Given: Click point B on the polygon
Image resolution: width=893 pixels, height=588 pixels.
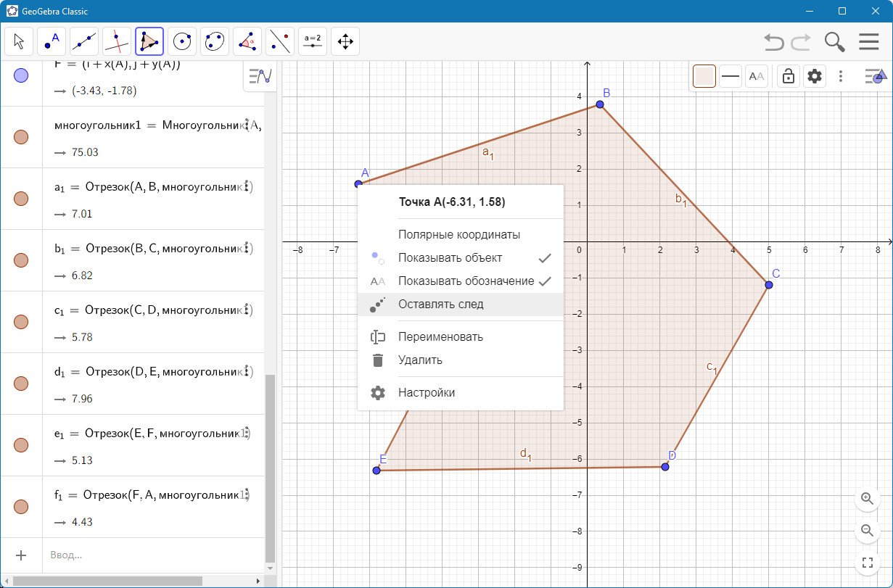Looking at the screenshot, I should [600, 104].
